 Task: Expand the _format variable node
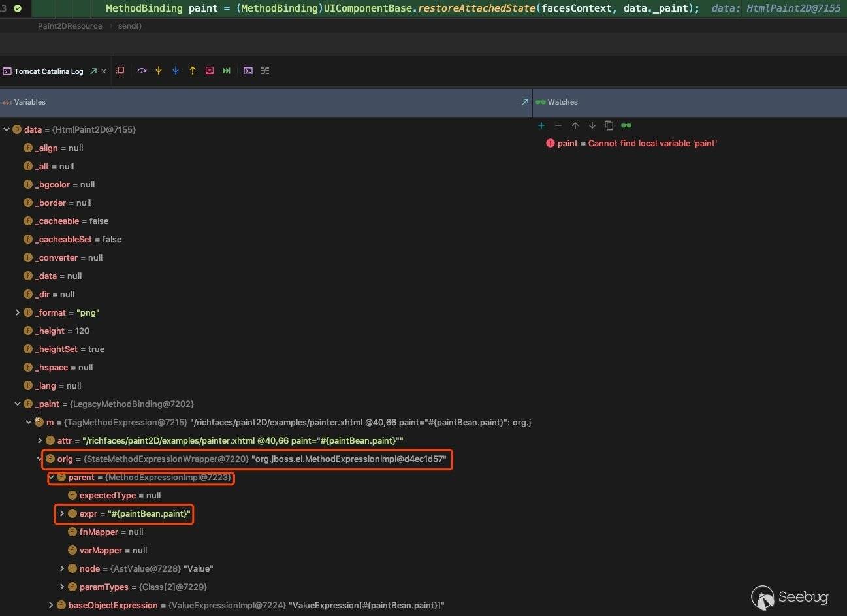coord(18,312)
